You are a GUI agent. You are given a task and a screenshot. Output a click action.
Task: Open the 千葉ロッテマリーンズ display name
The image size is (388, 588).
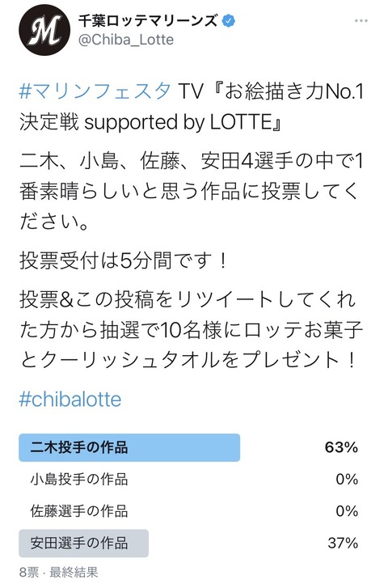(x=148, y=21)
